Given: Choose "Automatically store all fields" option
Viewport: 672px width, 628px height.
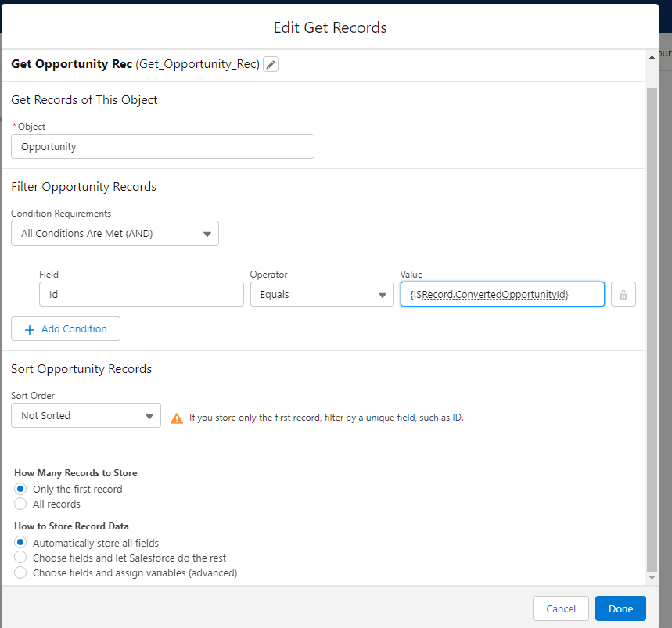Looking at the screenshot, I should pos(21,543).
